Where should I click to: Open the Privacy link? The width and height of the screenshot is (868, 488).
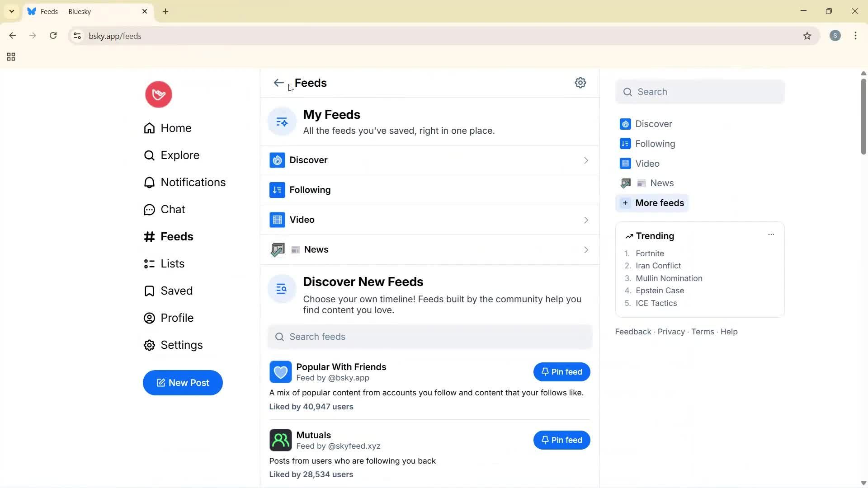(x=670, y=331)
